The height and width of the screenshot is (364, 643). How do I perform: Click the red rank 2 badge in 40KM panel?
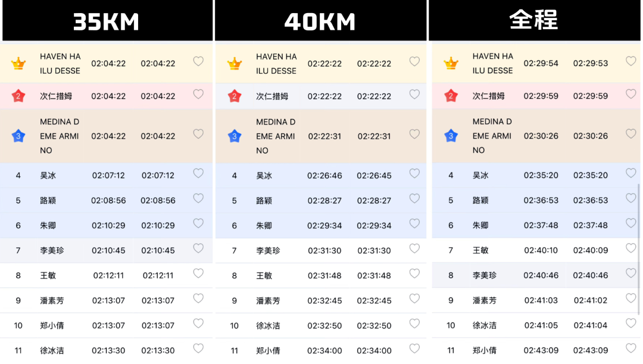(235, 96)
